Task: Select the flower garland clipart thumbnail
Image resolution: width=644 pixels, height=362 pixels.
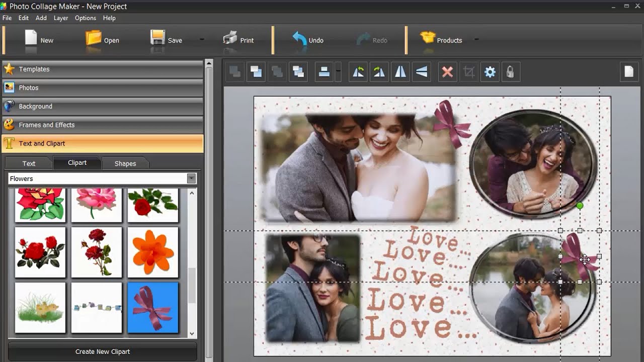Action: pos(97,307)
